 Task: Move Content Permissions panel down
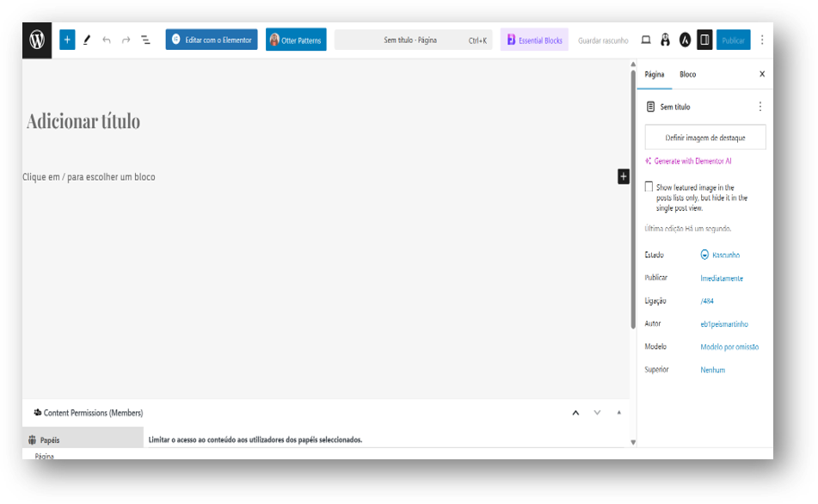[x=597, y=413]
